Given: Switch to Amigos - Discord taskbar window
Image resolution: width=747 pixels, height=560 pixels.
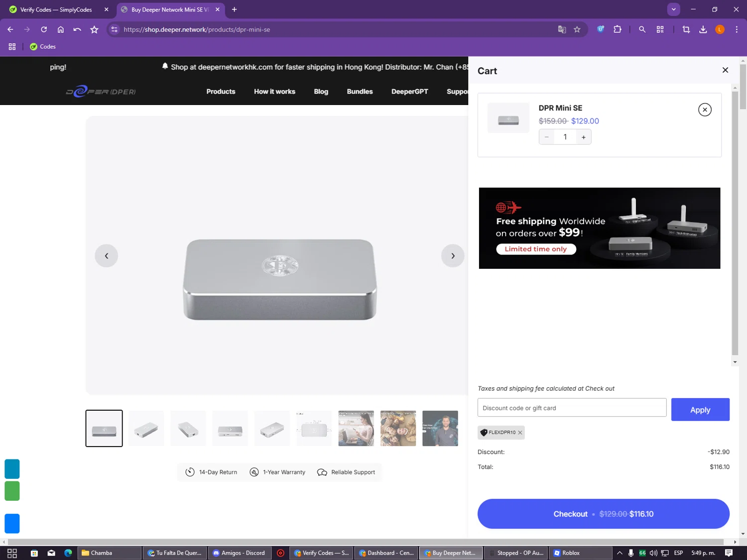Looking at the screenshot, I should tap(240, 553).
